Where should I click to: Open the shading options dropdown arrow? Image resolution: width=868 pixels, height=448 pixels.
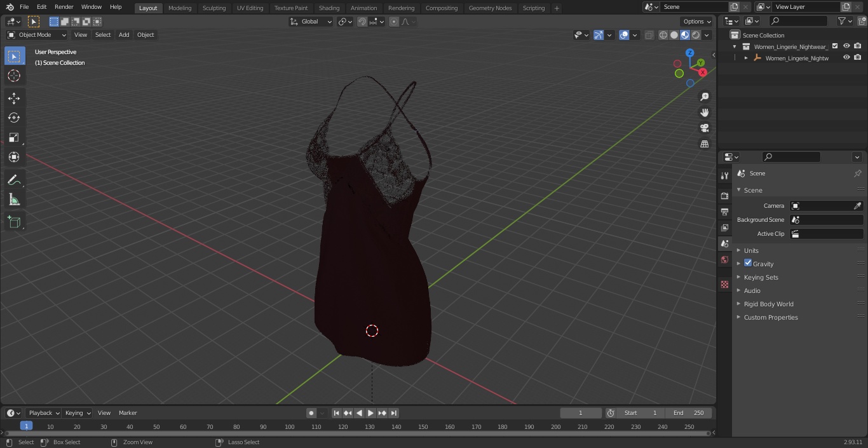pyautogui.click(x=707, y=35)
